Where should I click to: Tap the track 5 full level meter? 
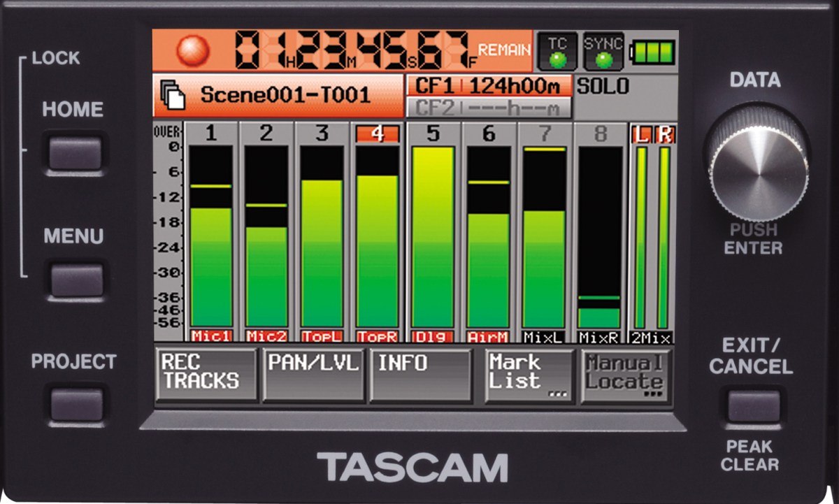point(433,236)
